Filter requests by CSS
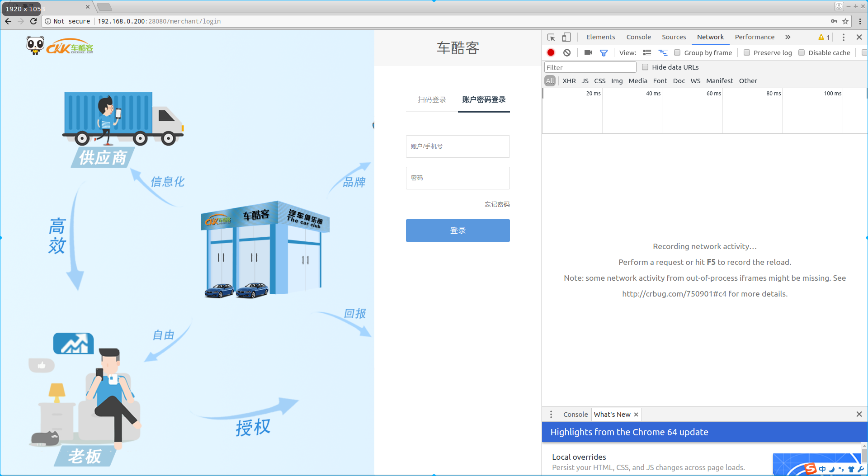Image resolution: width=868 pixels, height=476 pixels. point(600,81)
